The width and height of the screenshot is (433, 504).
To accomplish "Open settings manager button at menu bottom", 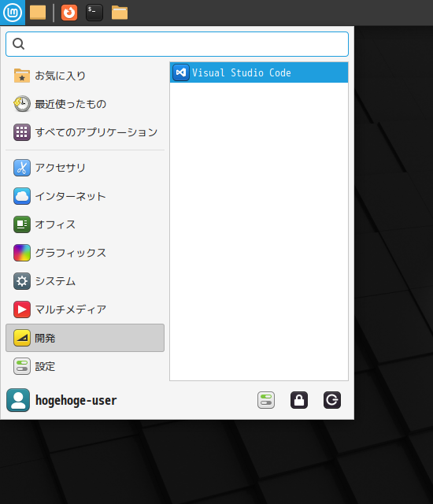I will 266,400.
